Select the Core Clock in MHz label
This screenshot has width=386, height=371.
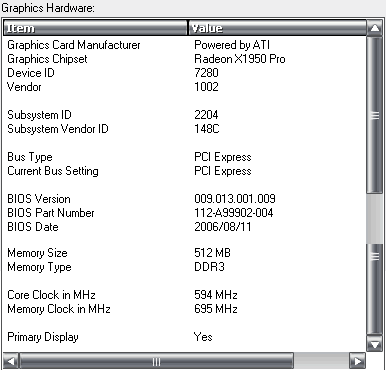(51, 295)
